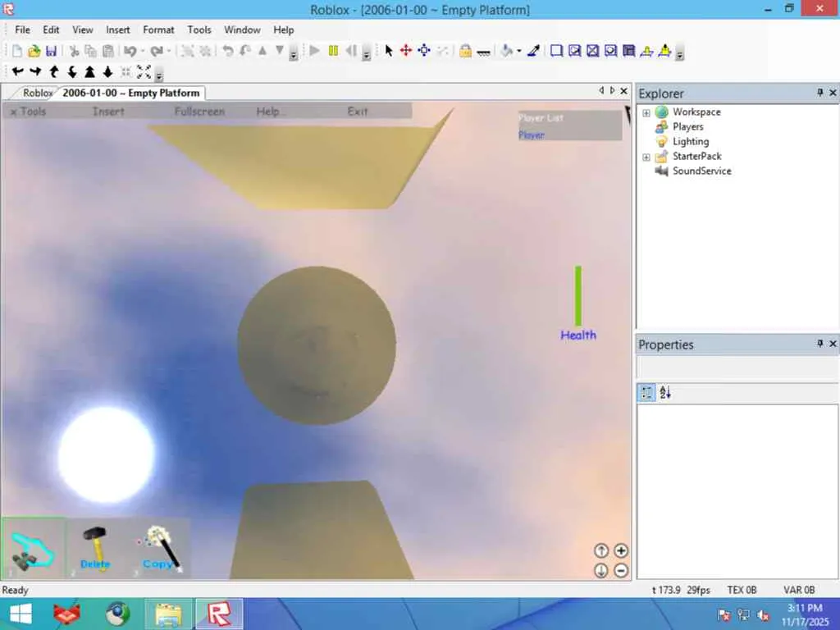Click the solid down arrow camera icon
Screen dimensions: 840x630
coord(107,71)
